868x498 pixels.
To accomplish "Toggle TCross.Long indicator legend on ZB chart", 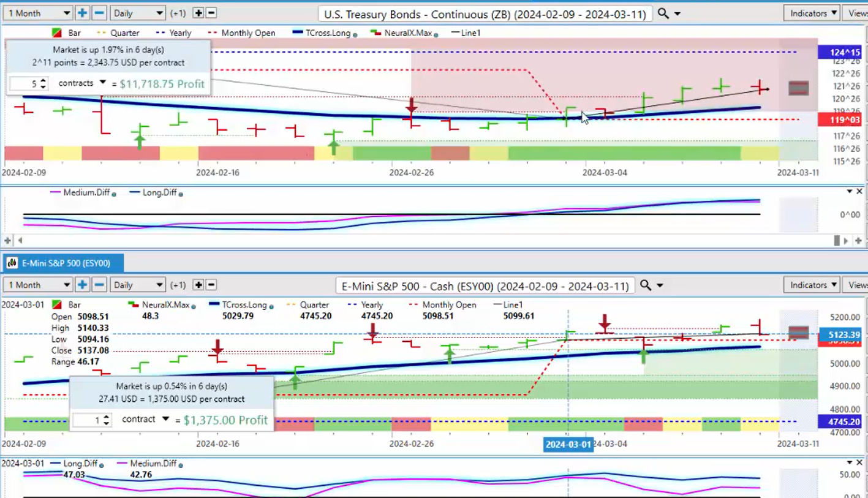I will tap(325, 33).
